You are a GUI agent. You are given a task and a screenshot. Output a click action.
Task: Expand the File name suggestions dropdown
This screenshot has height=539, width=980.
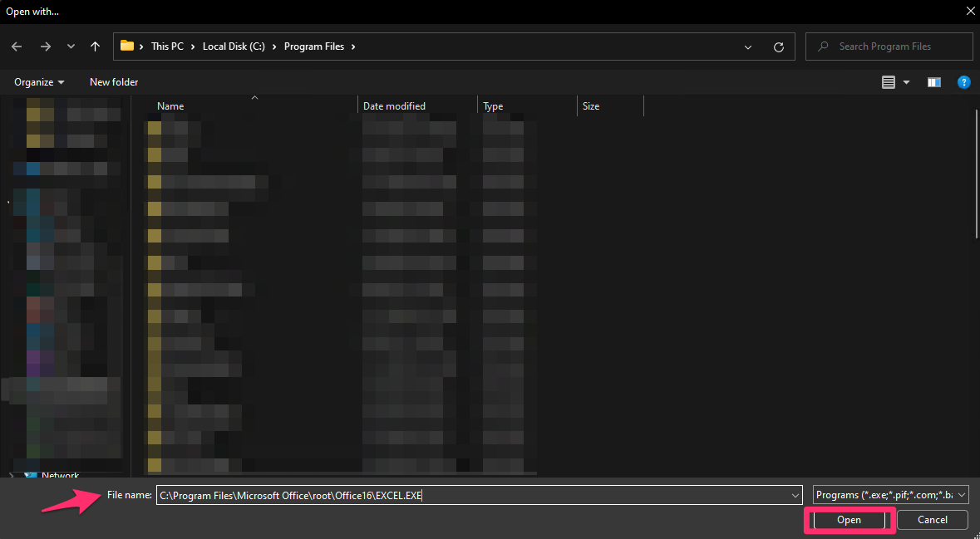click(x=795, y=495)
